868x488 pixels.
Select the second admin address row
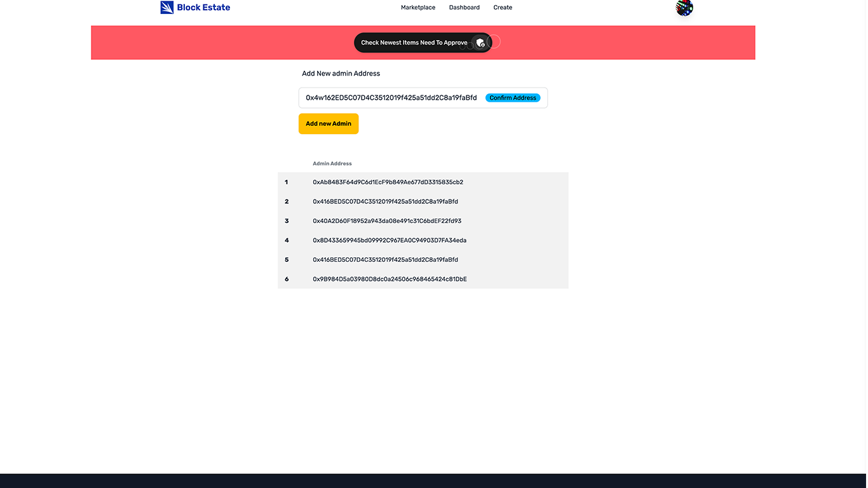(x=384, y=201)
